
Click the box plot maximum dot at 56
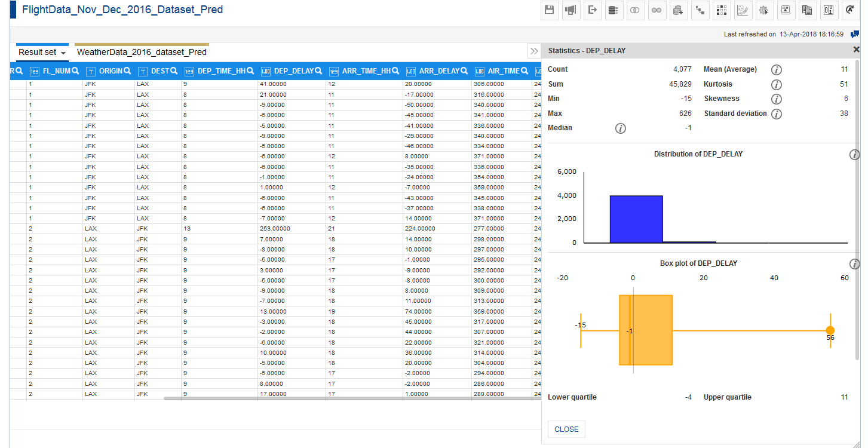830,330
